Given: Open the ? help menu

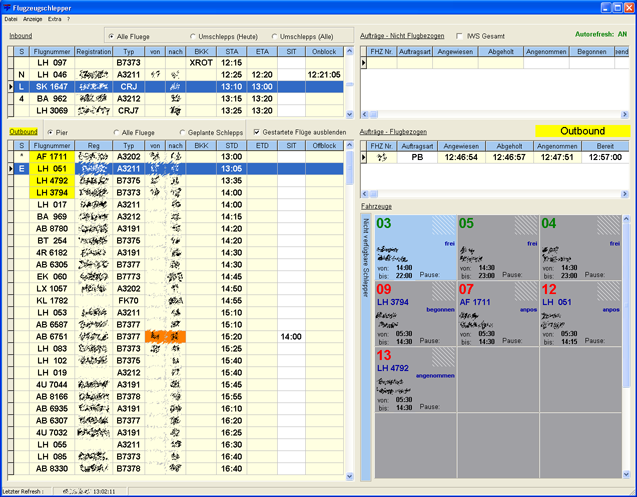Looking at the screenshot, I should 68,19.
